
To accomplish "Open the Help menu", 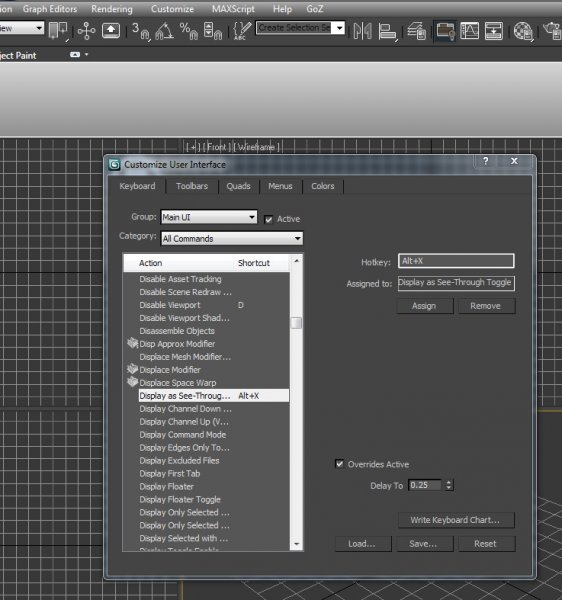I will tap(282, 9).
